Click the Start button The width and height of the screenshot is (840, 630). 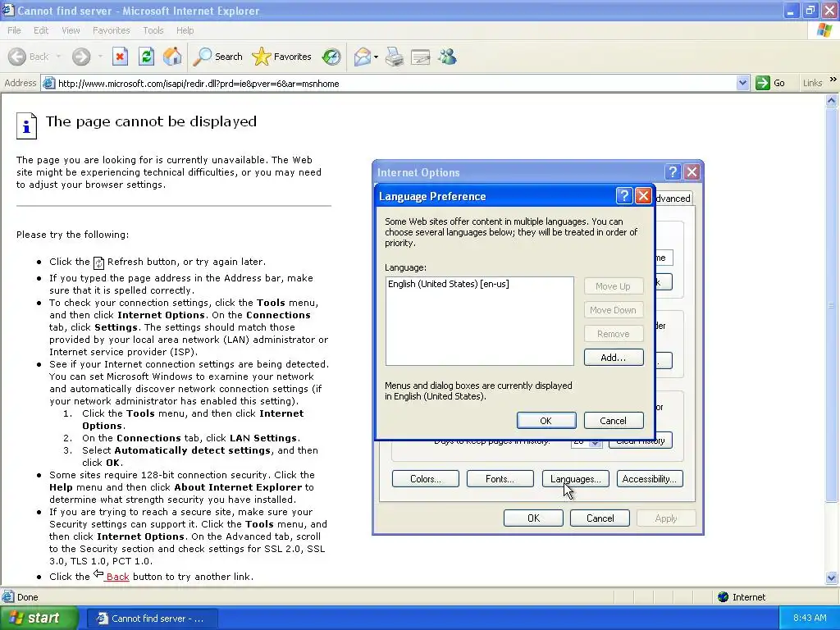[x=39, y=618]
